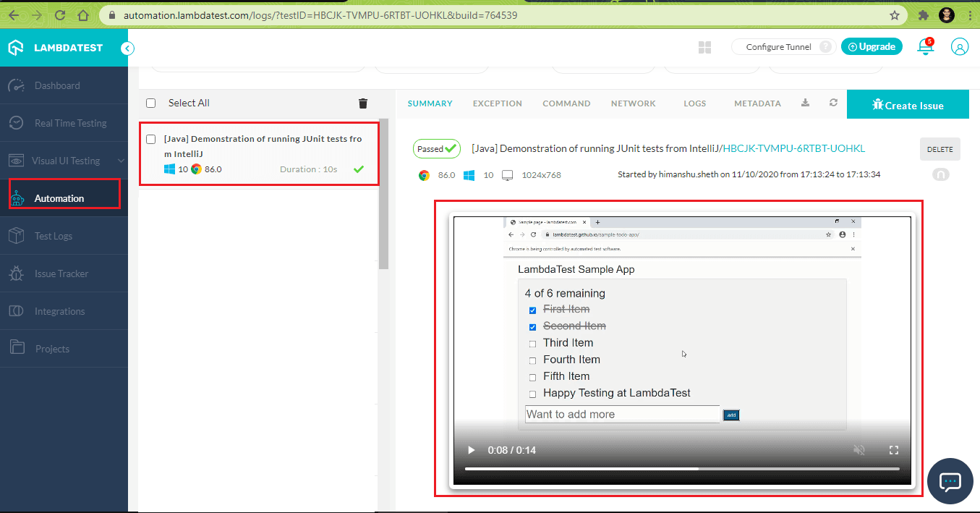The width and height of the screenshot is (980, 513).
Task: Open the Configure Tunnel help option
Action: point(825,47)
